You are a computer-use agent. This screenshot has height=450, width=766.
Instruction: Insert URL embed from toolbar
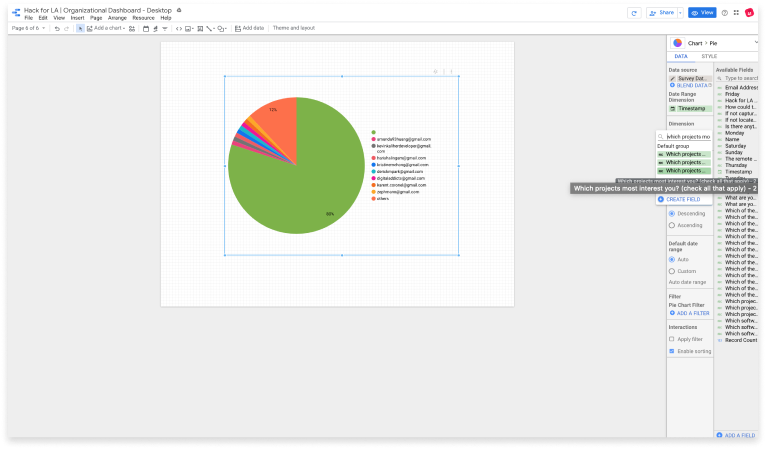180,28
